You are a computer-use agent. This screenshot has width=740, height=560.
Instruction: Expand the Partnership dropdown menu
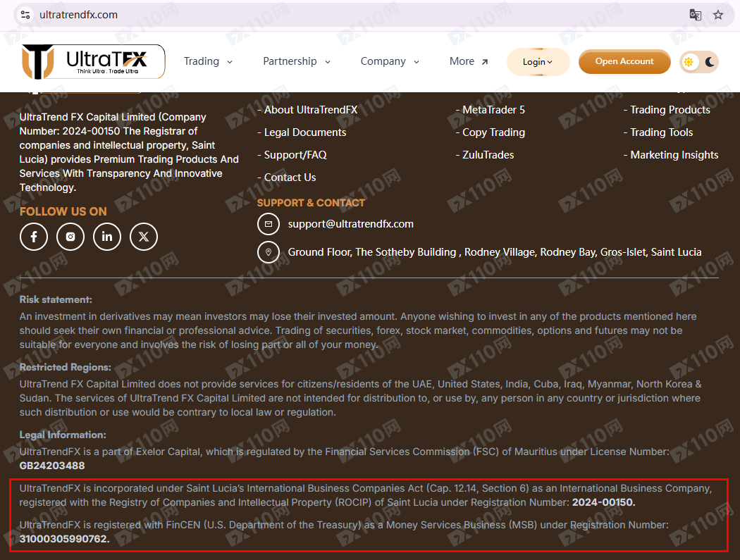296,61
